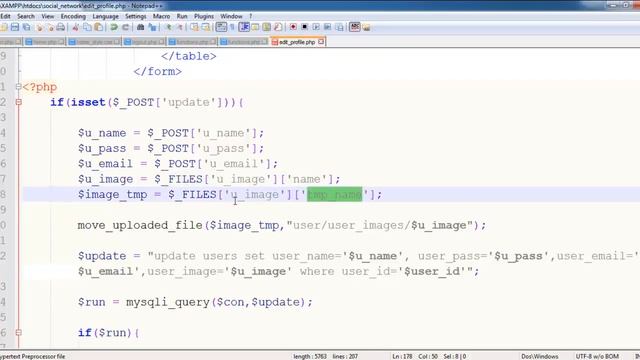The width and height of the screenshot is (640, 360).
Task: Click the Copy toolbar icon
Action: [87, 27]
